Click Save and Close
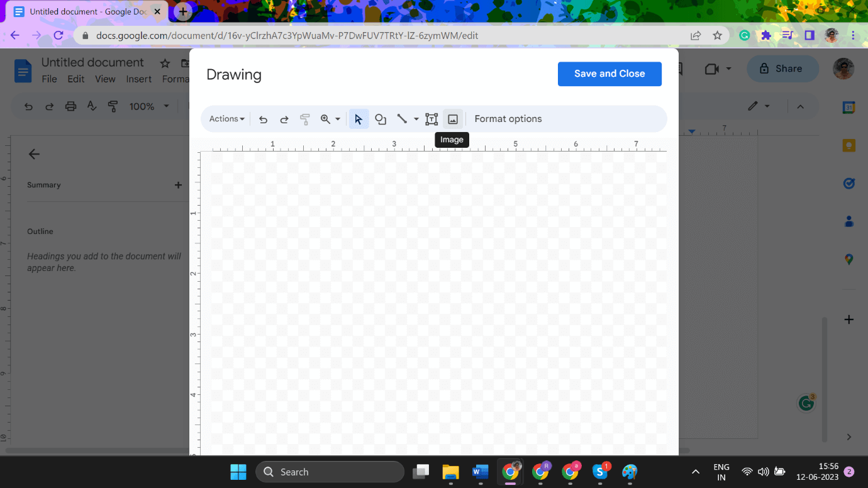The image size is (868, 488). [x=609, y=74]
